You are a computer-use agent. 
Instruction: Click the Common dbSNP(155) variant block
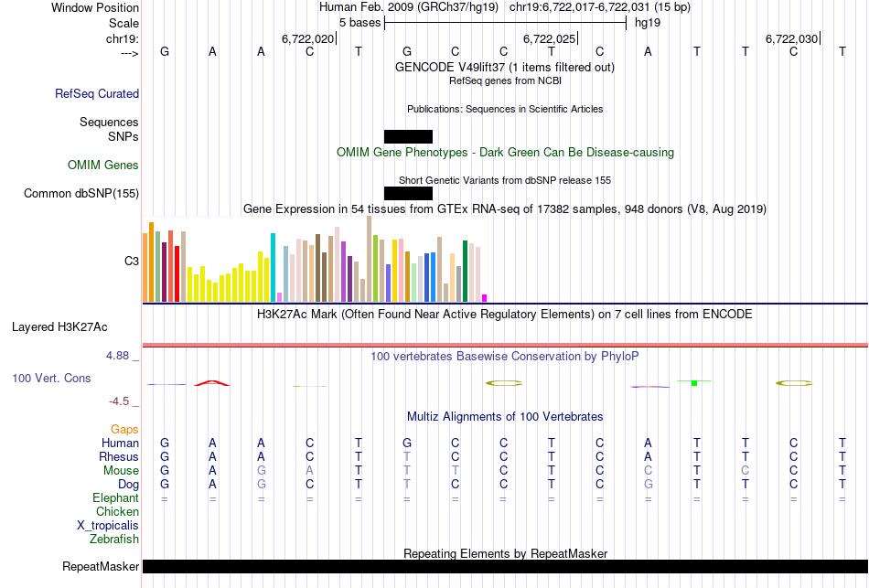coord(409,193)
